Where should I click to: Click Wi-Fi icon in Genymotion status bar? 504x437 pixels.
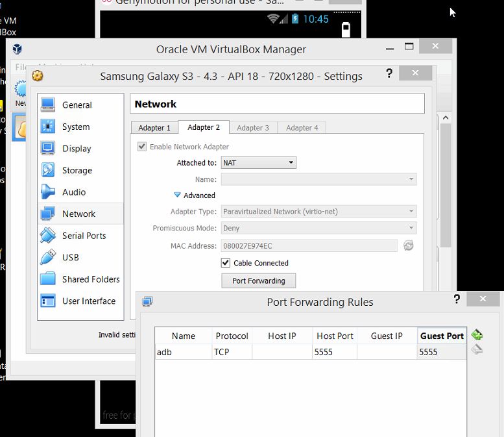click(x=273, y=19)
